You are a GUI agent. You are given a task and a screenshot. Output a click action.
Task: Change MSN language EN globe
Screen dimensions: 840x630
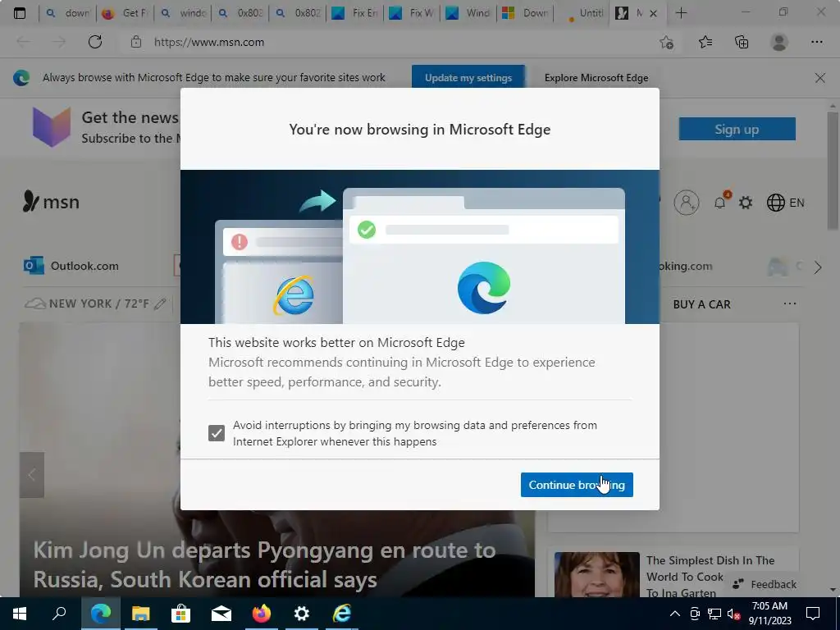pos(785,203)
